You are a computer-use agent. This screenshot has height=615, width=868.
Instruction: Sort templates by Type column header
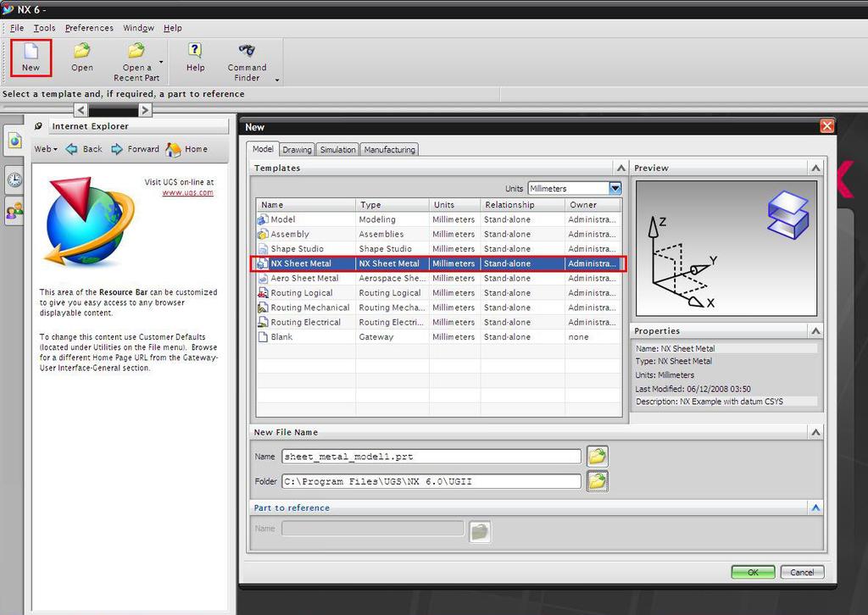pyautogui.click(x=392, y=205)
